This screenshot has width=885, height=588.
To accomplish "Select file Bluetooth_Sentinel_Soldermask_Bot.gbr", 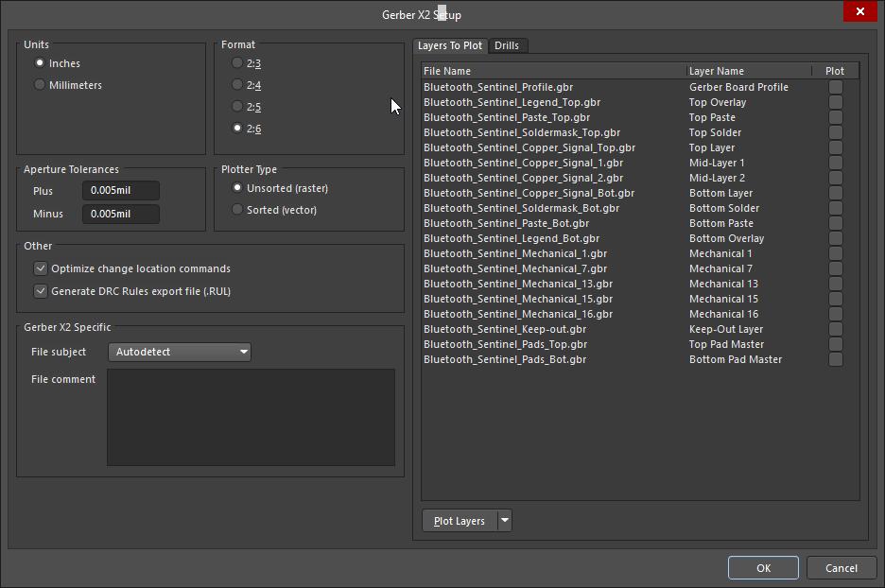I will pos(522,208).
